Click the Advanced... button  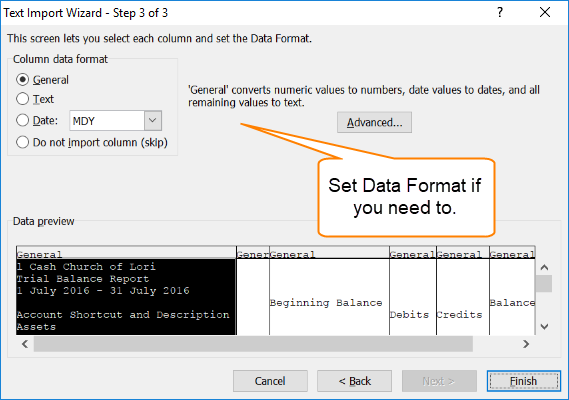(374, 122)
